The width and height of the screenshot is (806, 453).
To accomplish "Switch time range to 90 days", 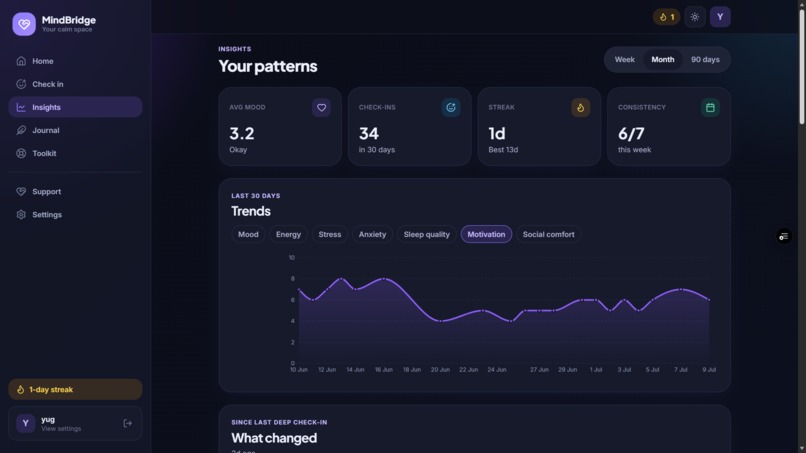I will pyautogui.click(x=705, y=60).
